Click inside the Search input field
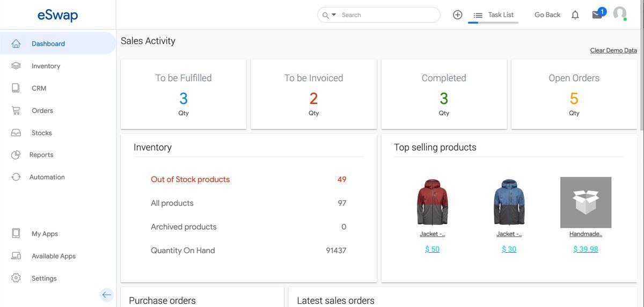This screenshot has width=644, height=307. (x=389, y=15)
